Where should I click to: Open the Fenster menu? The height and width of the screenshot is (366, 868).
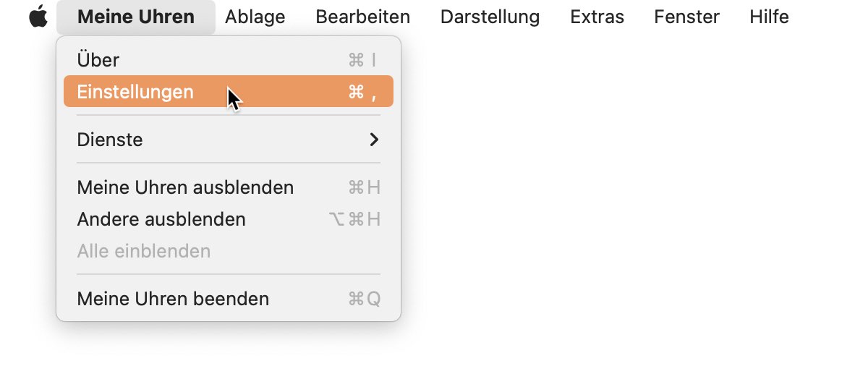[687, 17]
